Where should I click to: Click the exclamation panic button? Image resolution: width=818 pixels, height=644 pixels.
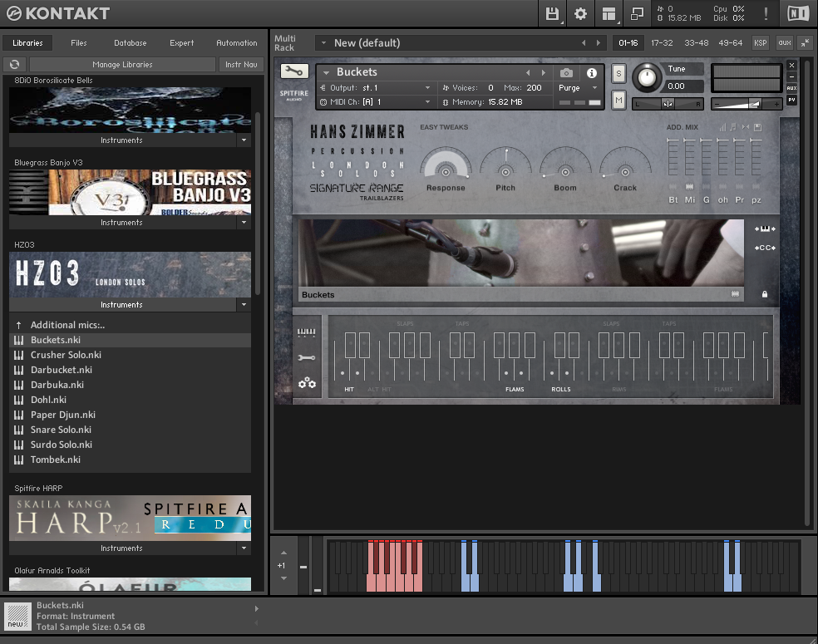(766, 13)
